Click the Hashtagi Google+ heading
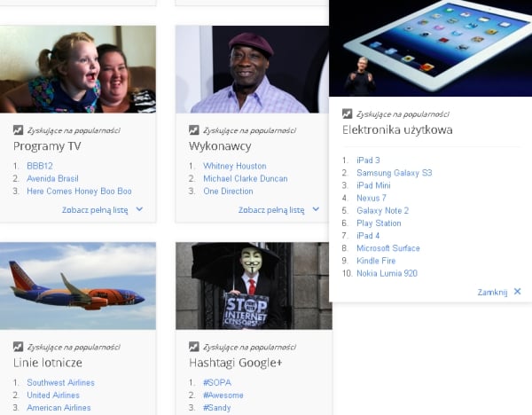Image resolution: width=532 pixels, height=415 pixels. click(236, 363)
